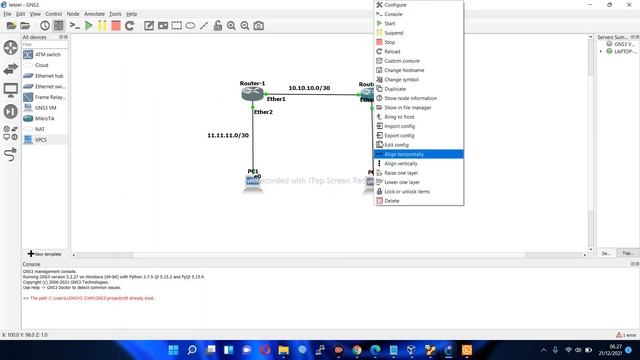Open the View menu
The height and width of the screenshot is (360, 640).
click(x=35, y=14)
